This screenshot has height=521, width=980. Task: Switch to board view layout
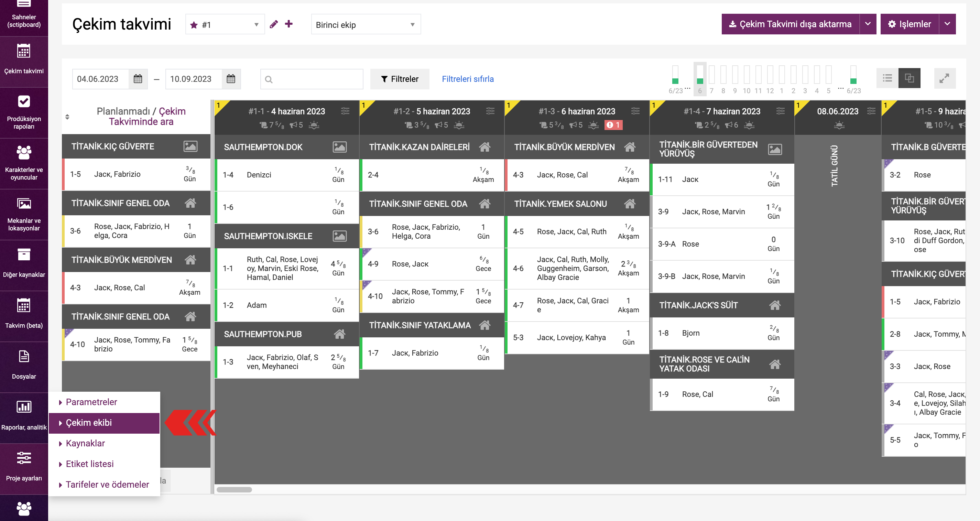[909, 78]
